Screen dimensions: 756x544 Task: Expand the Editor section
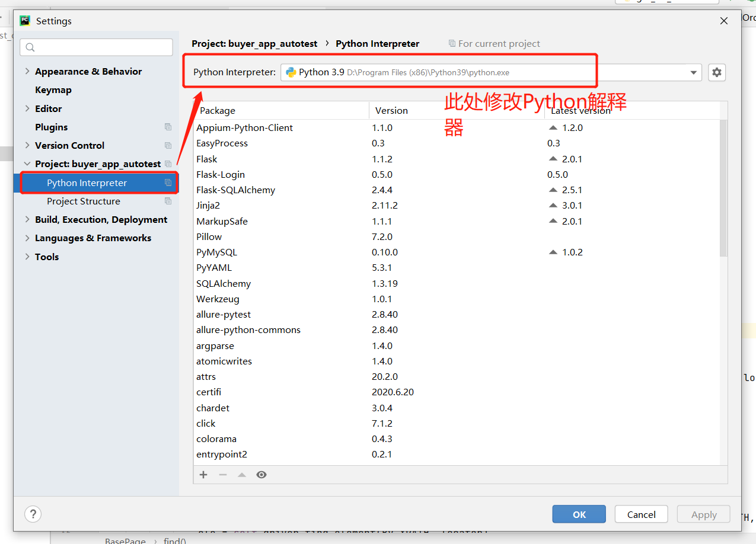[27, 108]
